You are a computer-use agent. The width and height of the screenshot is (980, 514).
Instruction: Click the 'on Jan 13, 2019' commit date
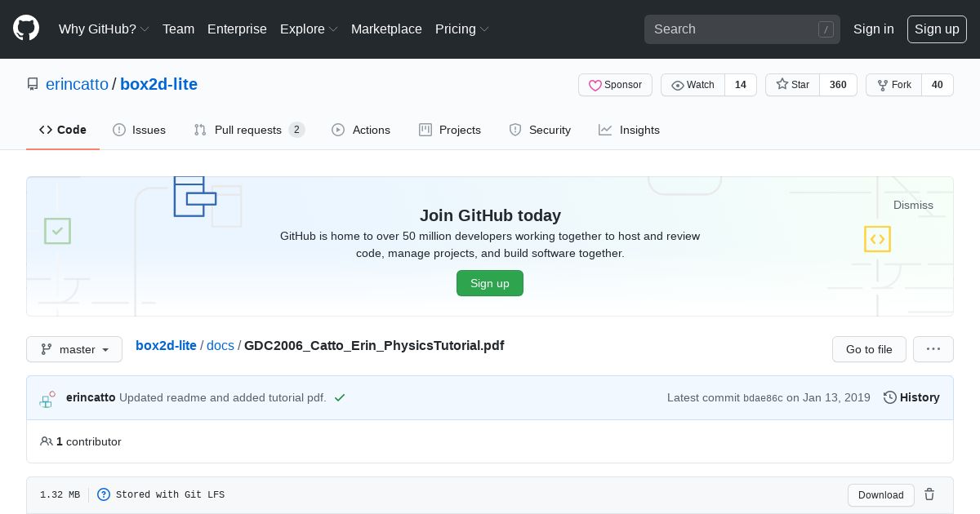pos(828,397)
